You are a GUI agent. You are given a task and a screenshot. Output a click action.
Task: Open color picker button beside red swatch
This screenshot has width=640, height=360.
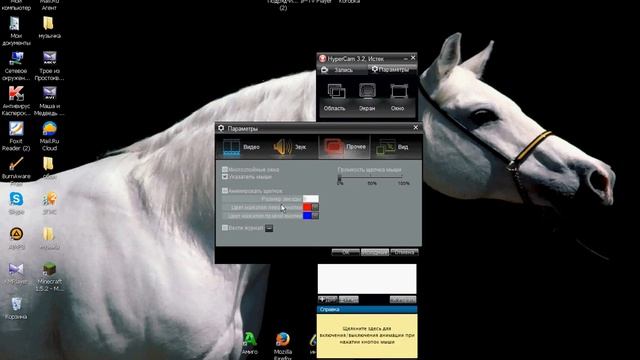pyautogui.click(x=315, y=207)
